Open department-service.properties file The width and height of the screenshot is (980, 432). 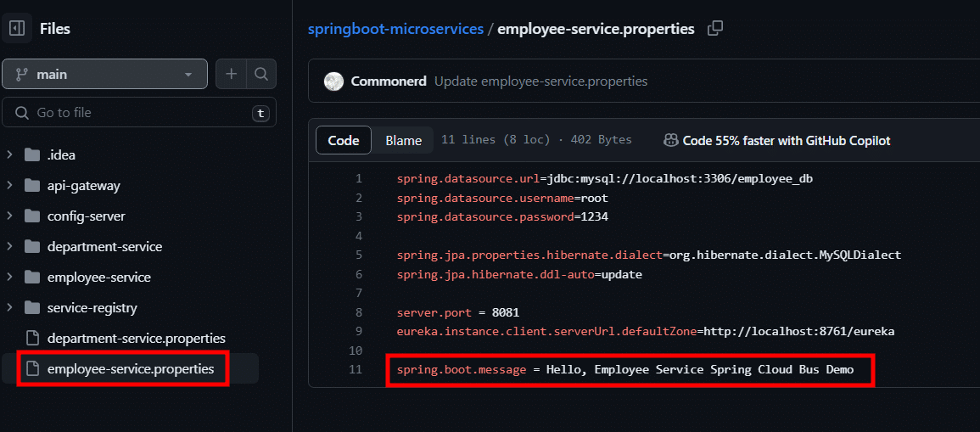tap(137, 339)
